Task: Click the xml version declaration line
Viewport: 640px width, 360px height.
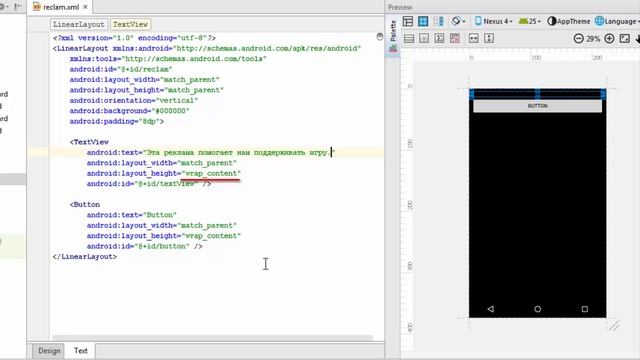Action: [134, 38]
